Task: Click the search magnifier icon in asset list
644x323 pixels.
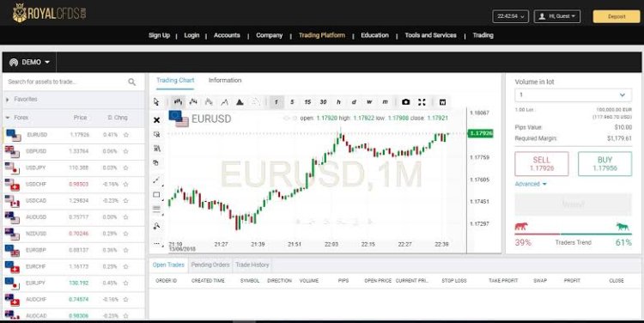Action: click(x=132, y=82)
